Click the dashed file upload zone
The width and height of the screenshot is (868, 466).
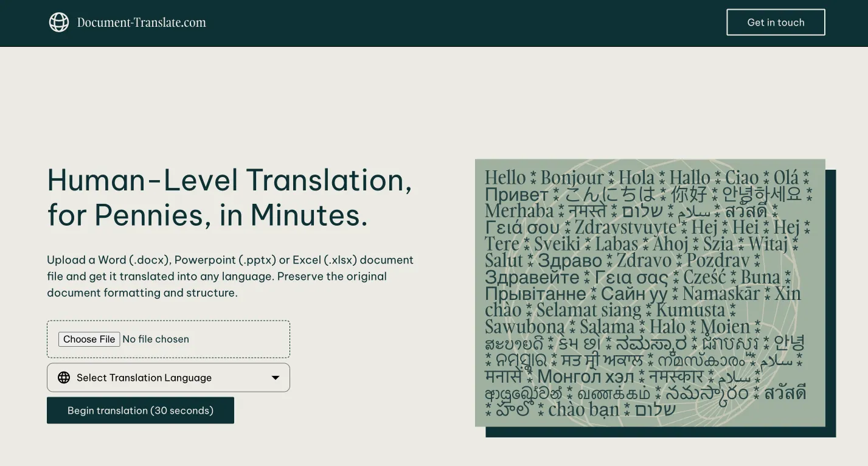pyautogui.click(x=168, y=339)
